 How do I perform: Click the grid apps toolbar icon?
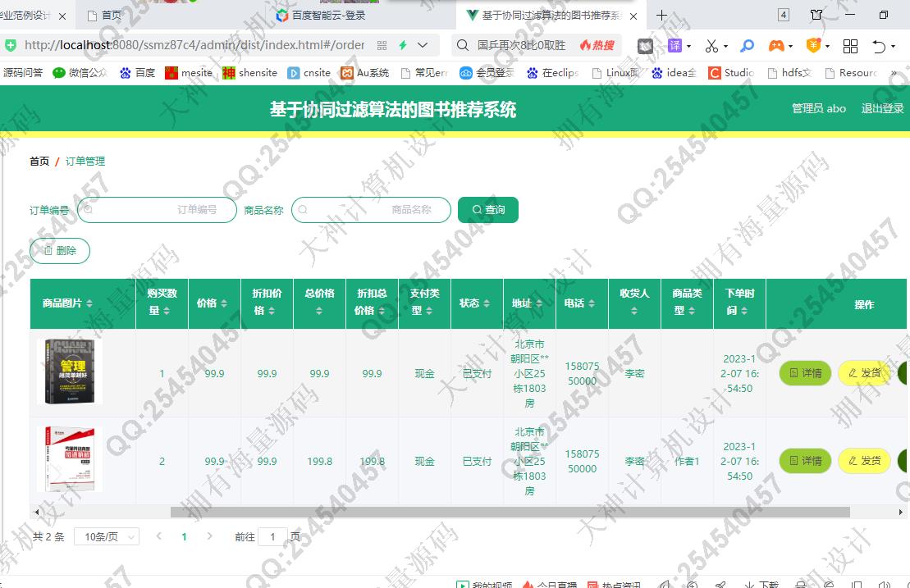coord(850,46)
